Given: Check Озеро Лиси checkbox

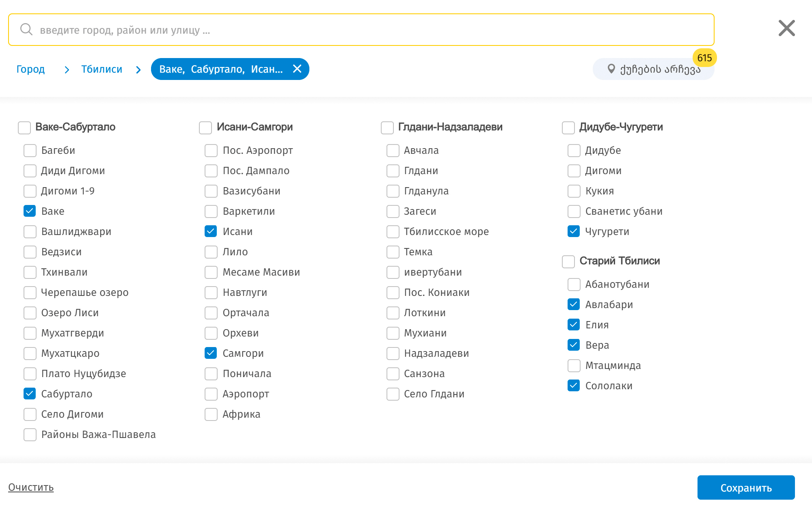Looking at the screenshot, I should pos(30,313).
